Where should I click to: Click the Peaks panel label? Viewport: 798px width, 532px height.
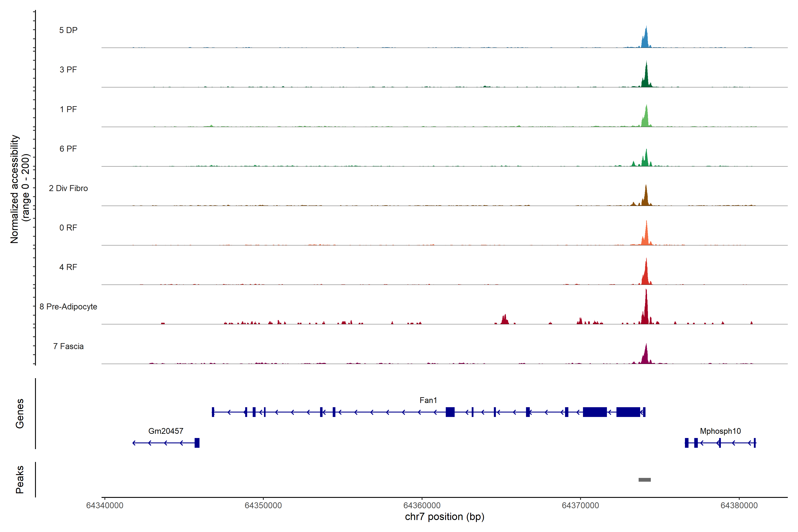click(x=20, y=479)
